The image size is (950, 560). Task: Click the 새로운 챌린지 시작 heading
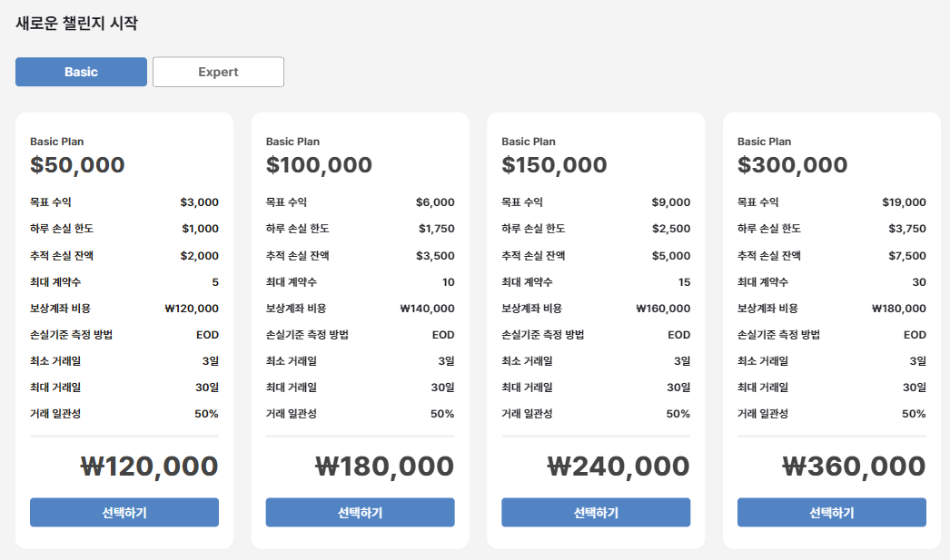point(76,24)
